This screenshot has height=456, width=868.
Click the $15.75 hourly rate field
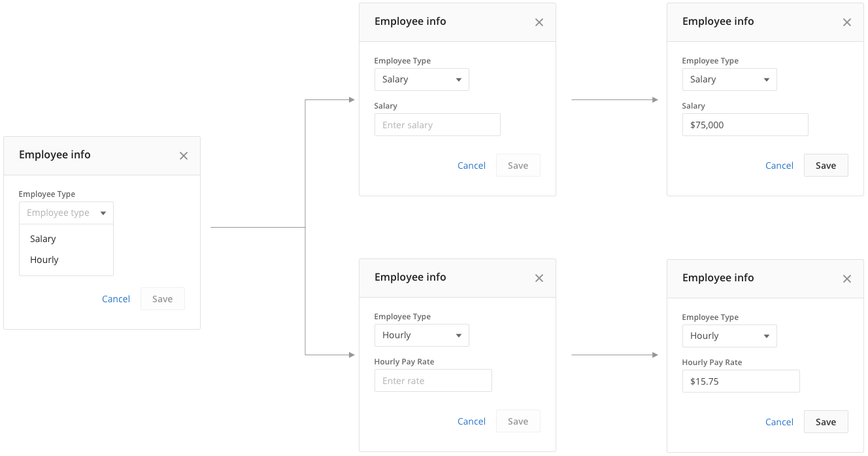[x=741, y=381]
